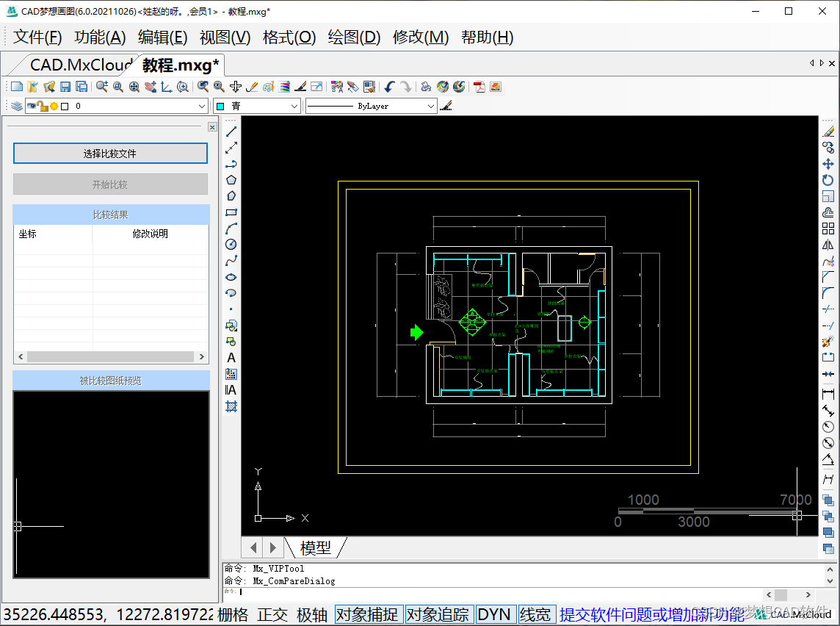Toggle 对象捕捉 object snap
Viewport: 840px width, 626px height.
367,615
